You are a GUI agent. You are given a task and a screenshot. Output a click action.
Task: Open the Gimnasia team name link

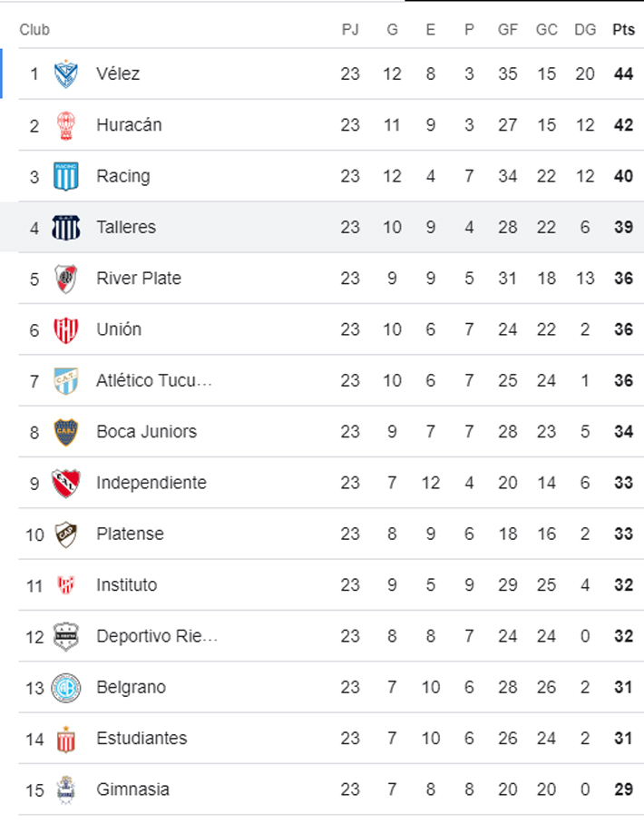(132, 790)
